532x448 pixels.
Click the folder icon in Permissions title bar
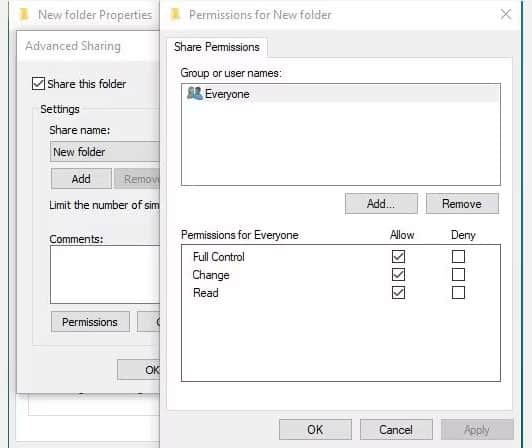(175, 14)
